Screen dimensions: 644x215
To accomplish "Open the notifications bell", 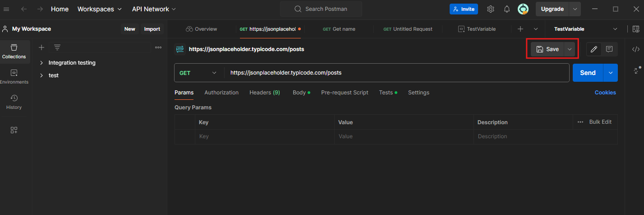I will (507, 9).
